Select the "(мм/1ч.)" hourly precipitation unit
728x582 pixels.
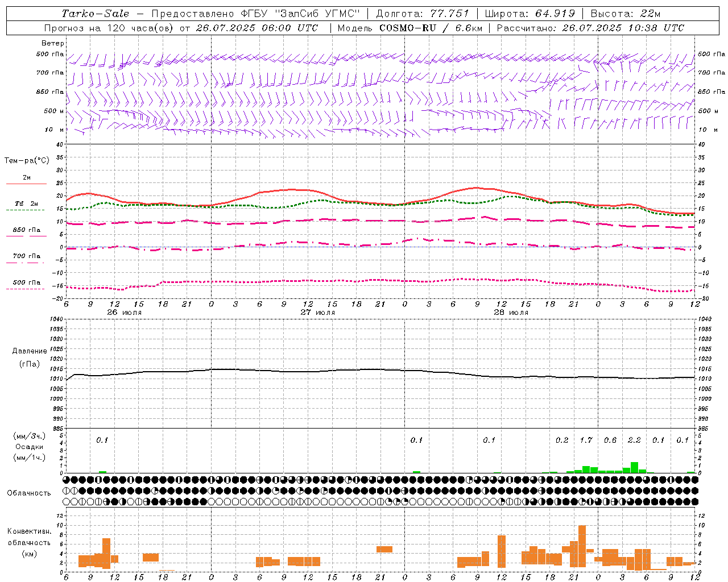30,458
